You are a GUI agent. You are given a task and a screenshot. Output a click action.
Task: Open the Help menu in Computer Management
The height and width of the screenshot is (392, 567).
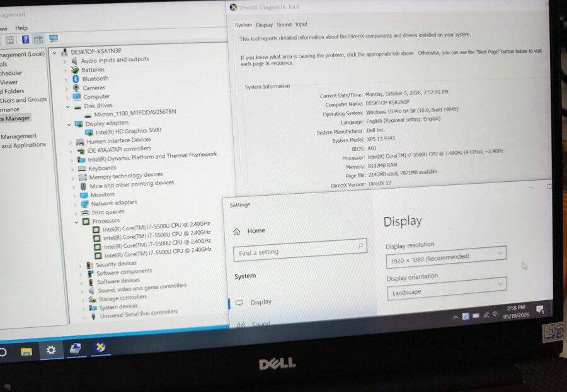pyautogui.click(x=21, y=28)
